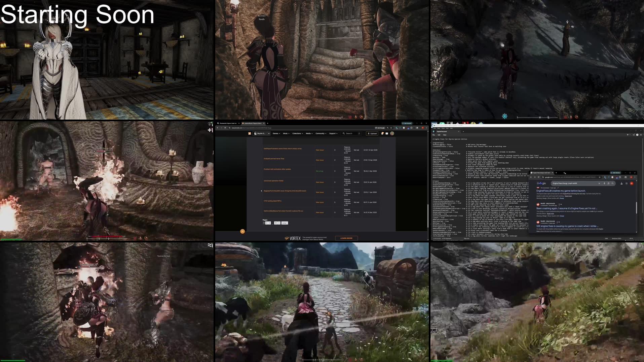Open the Community dropdown
Screen dimensions: 644x362
coord(321,133)
